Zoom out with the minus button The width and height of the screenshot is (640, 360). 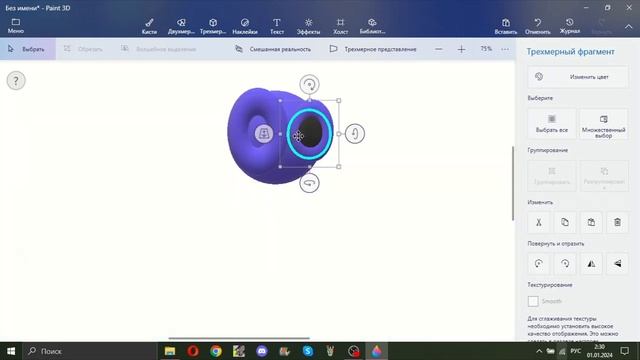[x=439, y=49]
